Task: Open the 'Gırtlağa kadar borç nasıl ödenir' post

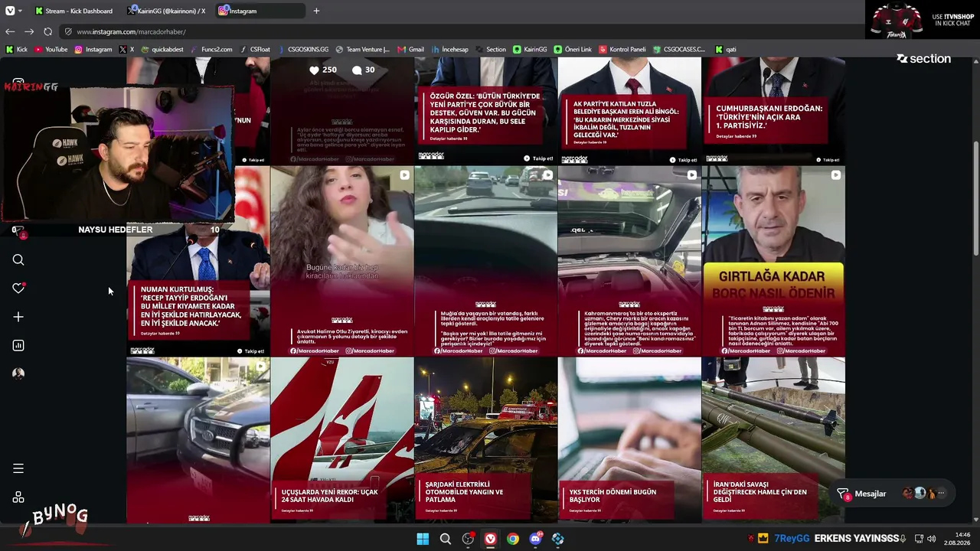Action: coord(773,261)
